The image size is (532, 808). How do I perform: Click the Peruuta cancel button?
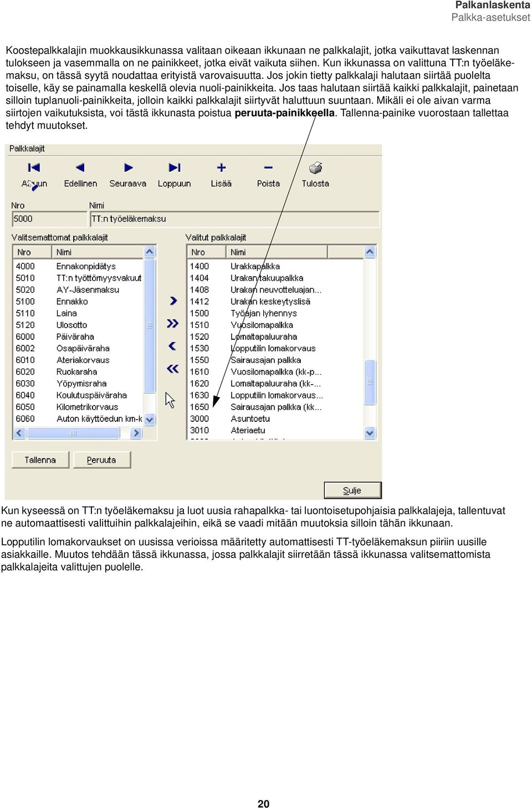[101, 459]
